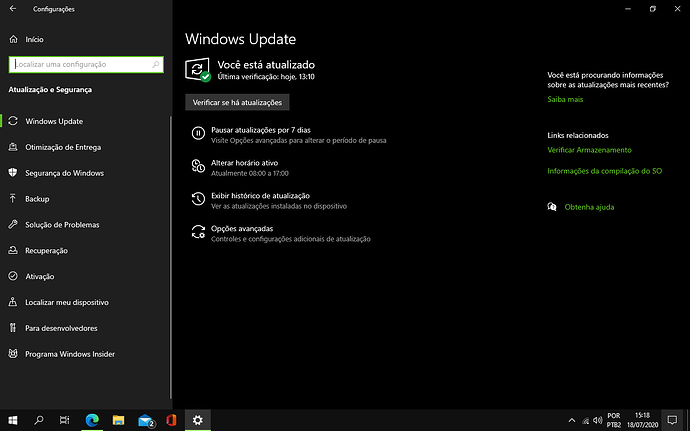Image resolution: width=690 pixels, height=431 pixels.
Task: Click Verificar se há atualizações button
Action: click(237, 102)
